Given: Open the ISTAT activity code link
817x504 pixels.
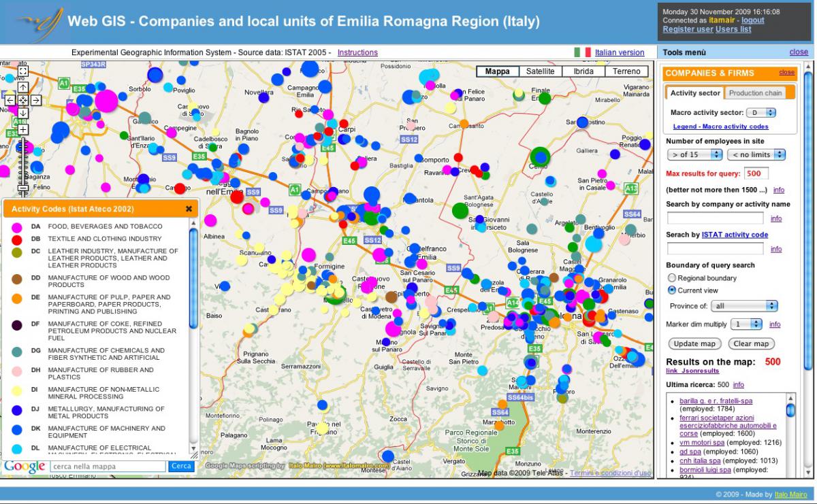Looking at the screenshot, I should (x=735, y=235).
